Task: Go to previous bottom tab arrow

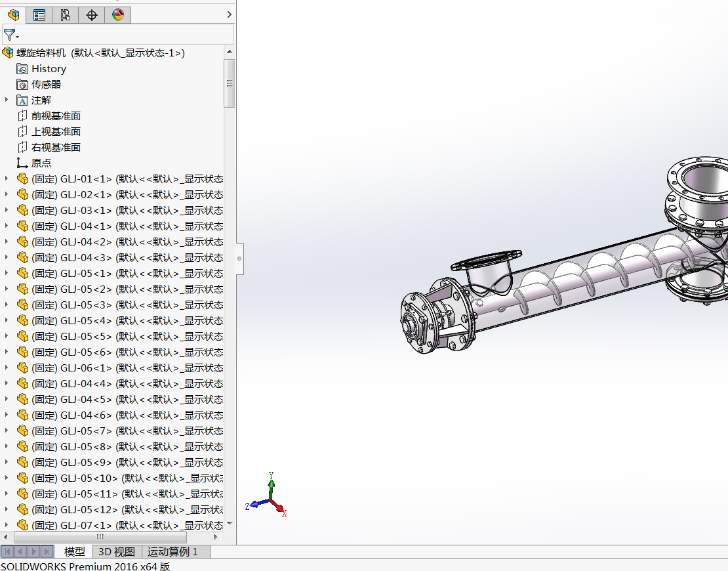Action: pos(20,551)
